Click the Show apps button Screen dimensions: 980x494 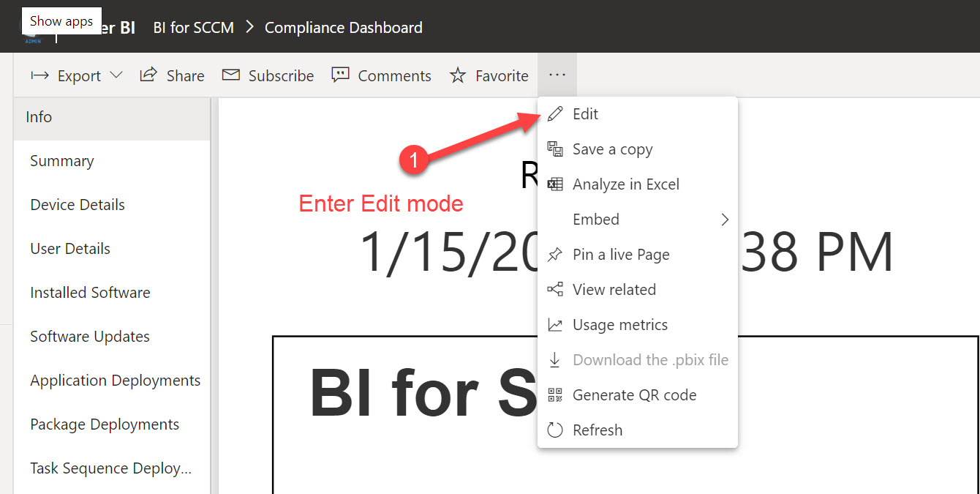[61, 20]
